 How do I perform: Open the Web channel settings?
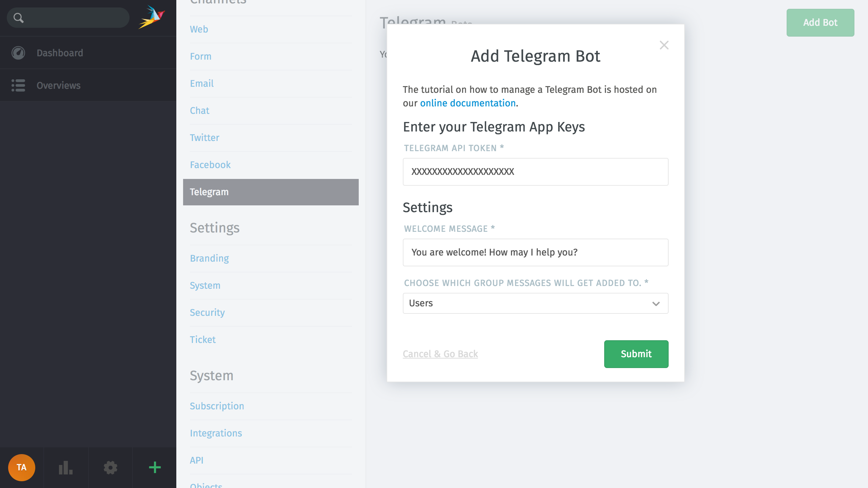(x=199, y=29)
